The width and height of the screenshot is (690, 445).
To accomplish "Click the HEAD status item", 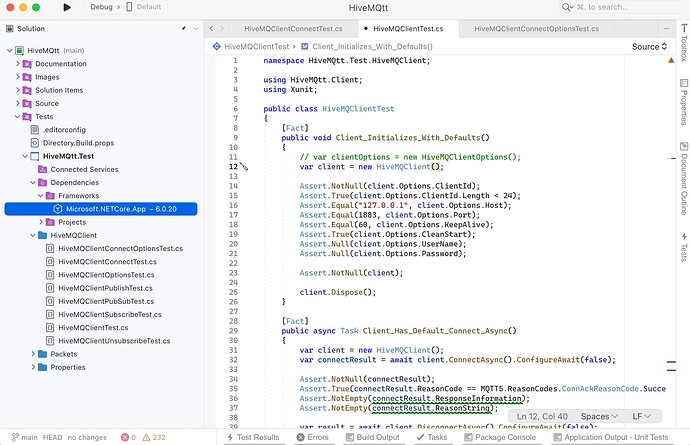I will pos(52,438).
